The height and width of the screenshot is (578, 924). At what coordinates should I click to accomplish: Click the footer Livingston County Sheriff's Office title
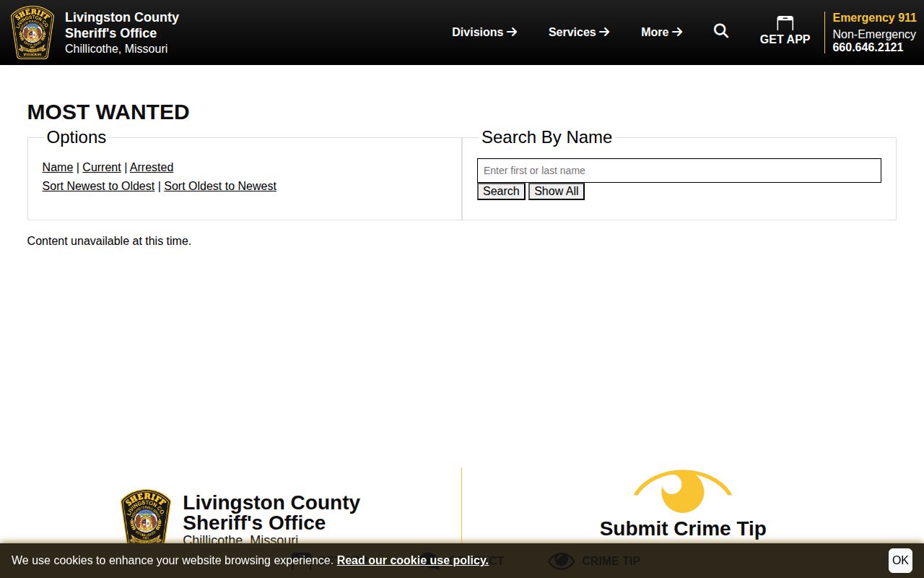coord(271,512)
